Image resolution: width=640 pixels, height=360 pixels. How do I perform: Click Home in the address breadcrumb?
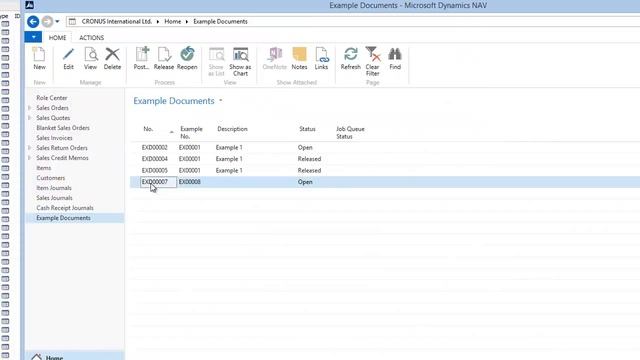173,22
